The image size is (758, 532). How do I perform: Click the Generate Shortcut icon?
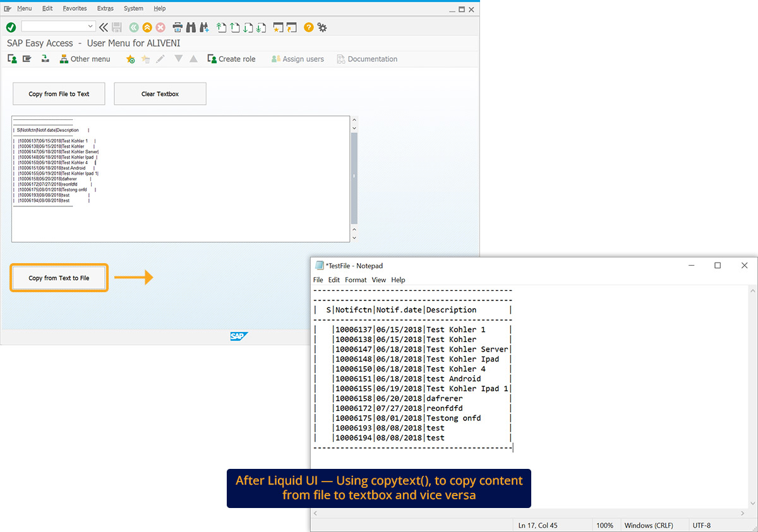click(291, 27)
